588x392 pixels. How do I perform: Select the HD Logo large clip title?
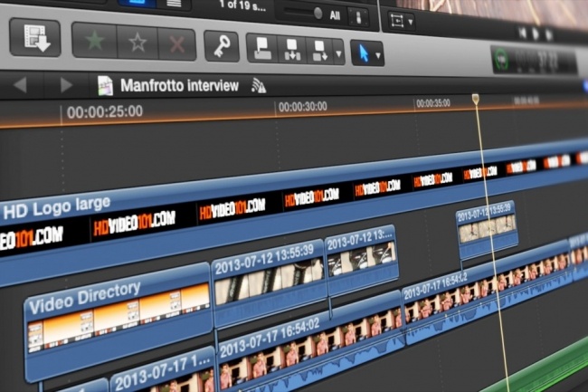[x=57, y=207]
